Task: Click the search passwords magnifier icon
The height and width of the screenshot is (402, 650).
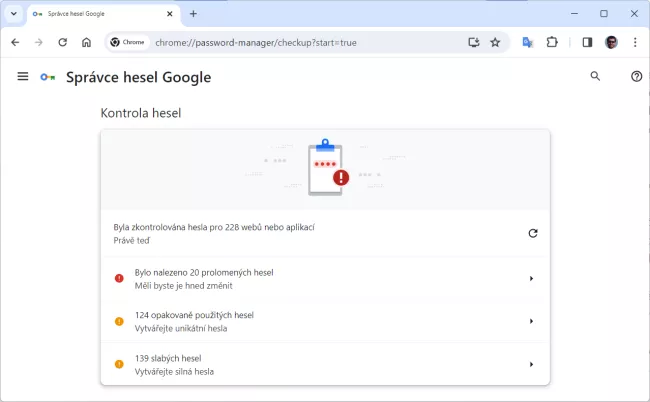Action: click(596, 77)
